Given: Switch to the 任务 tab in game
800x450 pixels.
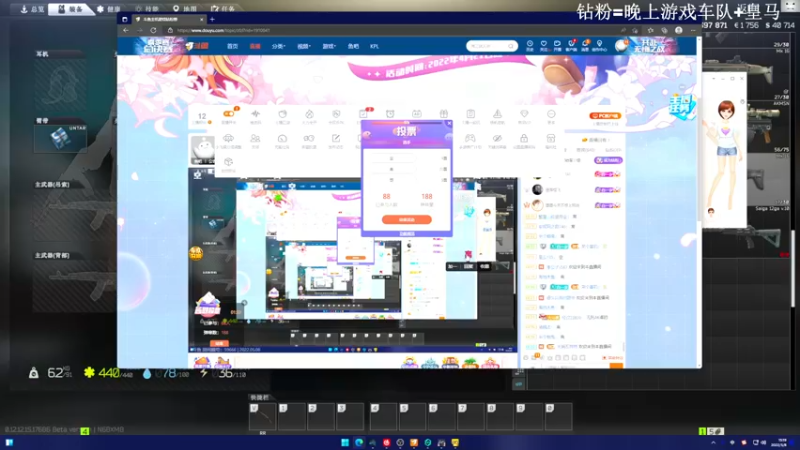Looking at the screenshot, I should tap(223, 9).
